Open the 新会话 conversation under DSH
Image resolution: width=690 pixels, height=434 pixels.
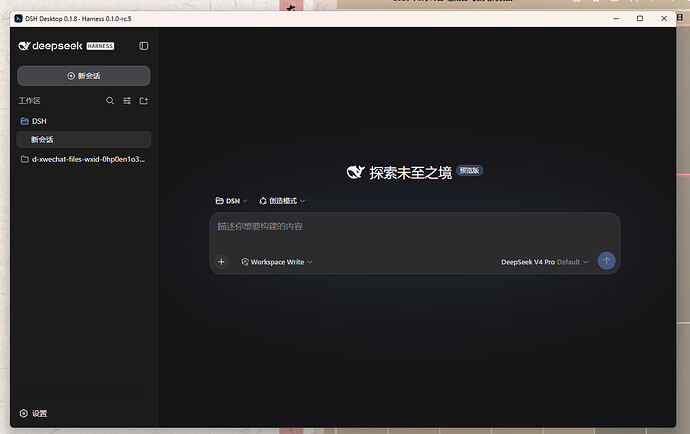pyautogui.click(x=84, y=140)
